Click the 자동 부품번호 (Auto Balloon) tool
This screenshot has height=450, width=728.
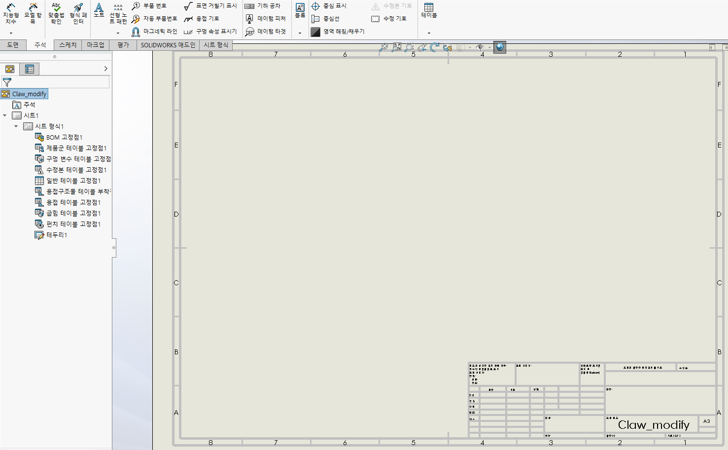point(154,19)
